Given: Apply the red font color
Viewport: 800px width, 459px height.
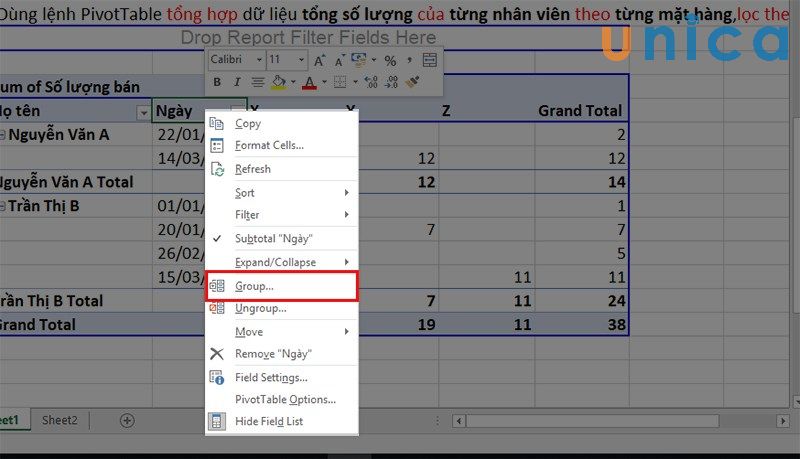Looking at the screenshot, I should point(309,83).
